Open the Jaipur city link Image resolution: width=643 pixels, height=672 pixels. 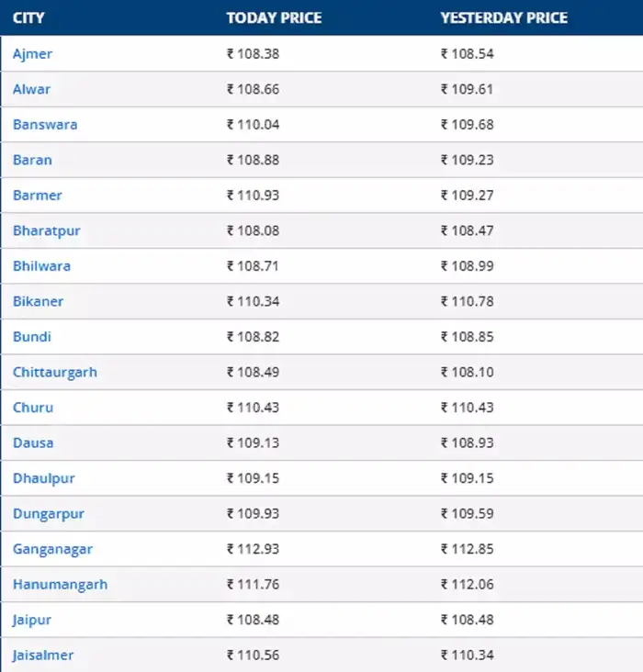click(x=32, y=621)
